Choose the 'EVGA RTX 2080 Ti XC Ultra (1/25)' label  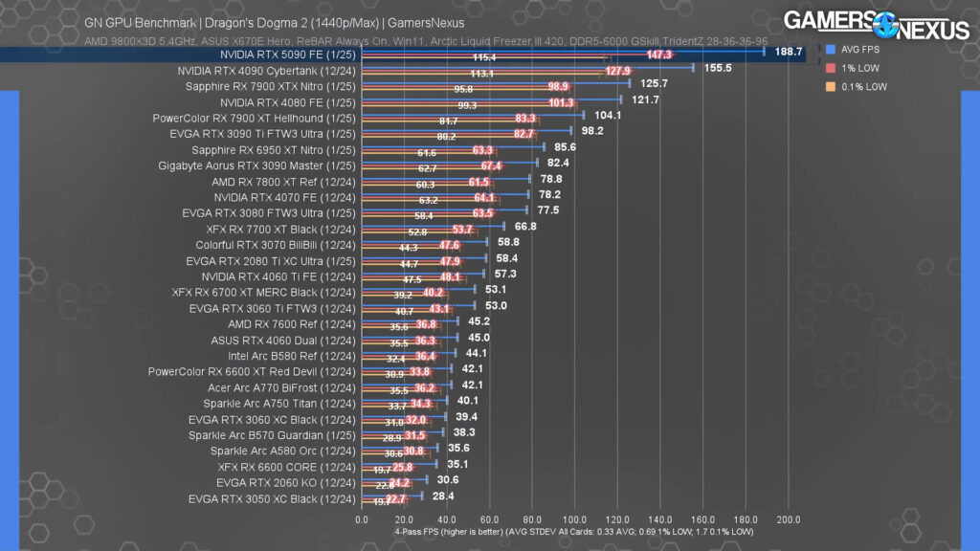coord(271,262)
